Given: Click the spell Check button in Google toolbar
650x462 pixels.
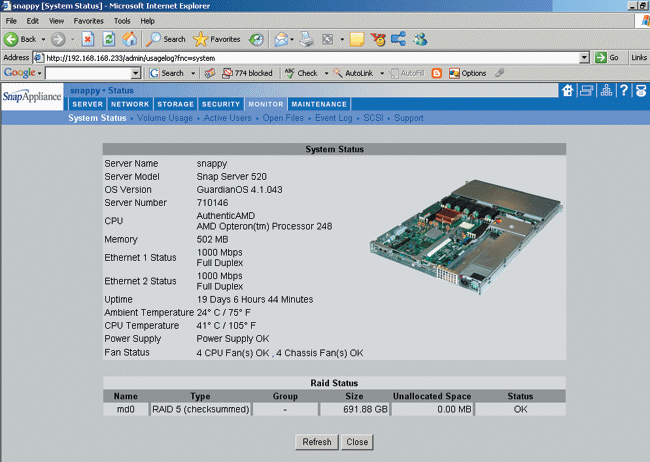Looking at the screenshot, I should [x=301, y=73].
